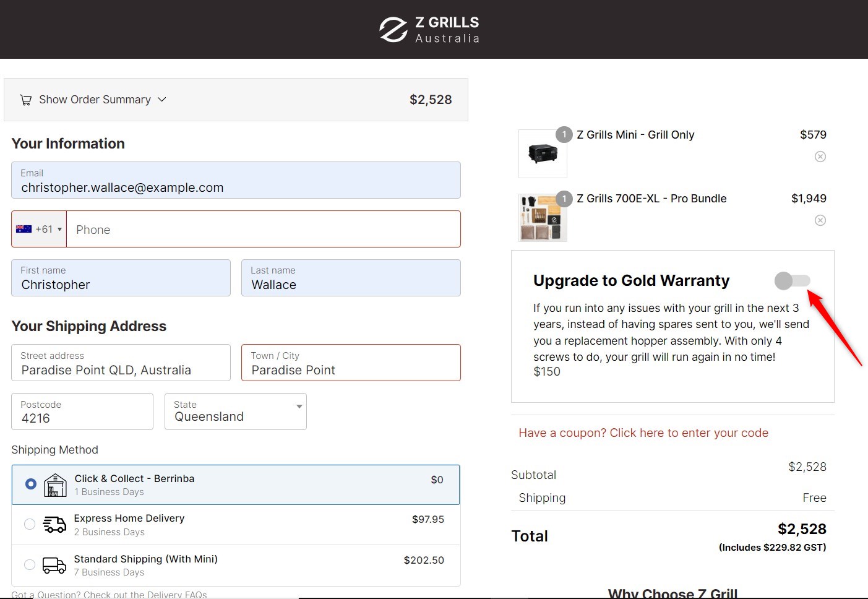Click the coupon code link

click(643, 433)
